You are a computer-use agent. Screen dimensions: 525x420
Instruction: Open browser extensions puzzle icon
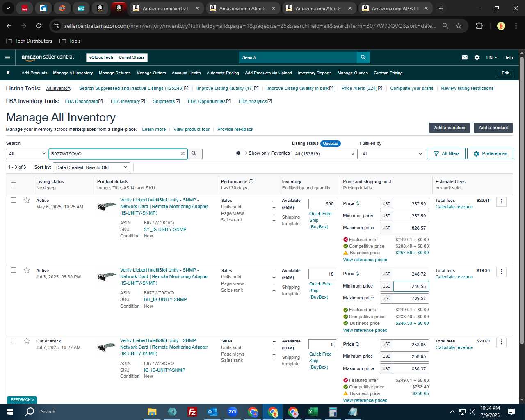[x=479, y=26]
